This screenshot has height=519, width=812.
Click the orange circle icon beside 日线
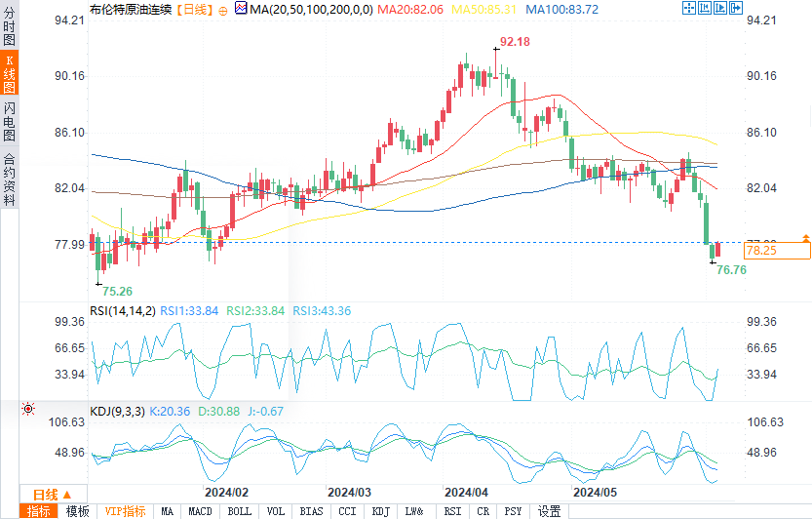coord(222,11)
